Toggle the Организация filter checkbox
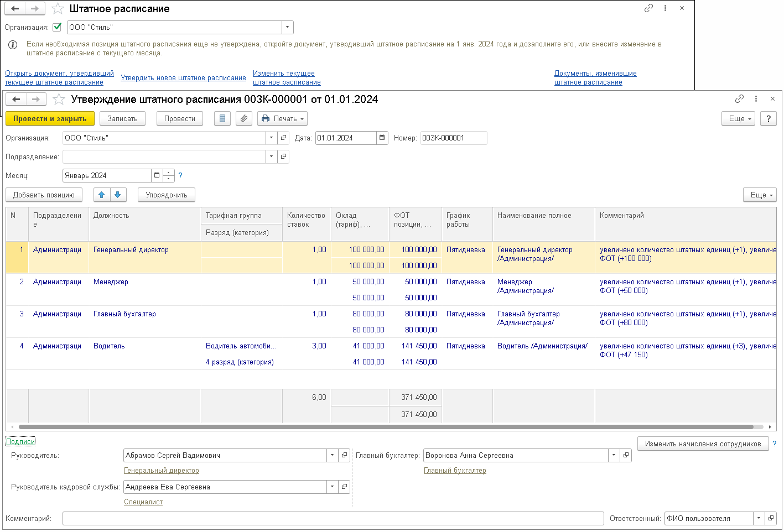The width and height of the screenshot is (784, 532). pos(57,27)
